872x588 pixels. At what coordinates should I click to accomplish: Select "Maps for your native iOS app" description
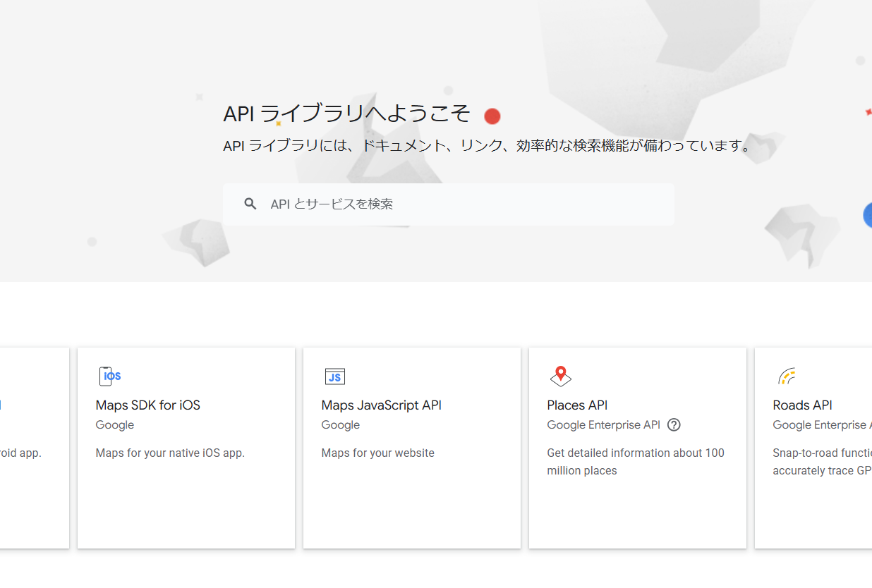tap(170, 453)
